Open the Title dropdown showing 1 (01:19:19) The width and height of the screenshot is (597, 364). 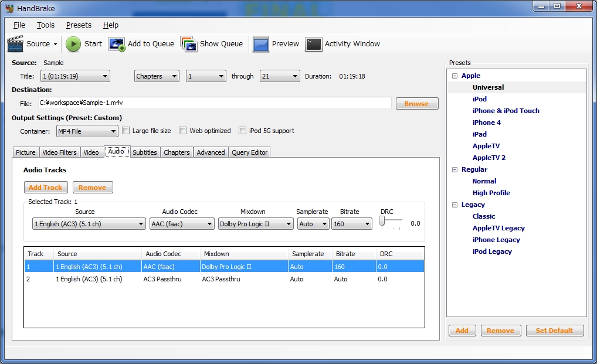[x=75, y=76]
